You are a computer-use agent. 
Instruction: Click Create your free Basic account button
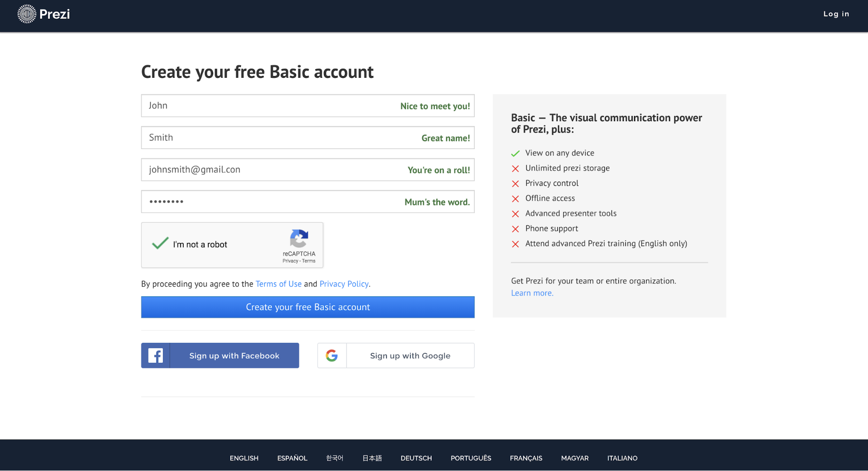click(x=308, y=307)
